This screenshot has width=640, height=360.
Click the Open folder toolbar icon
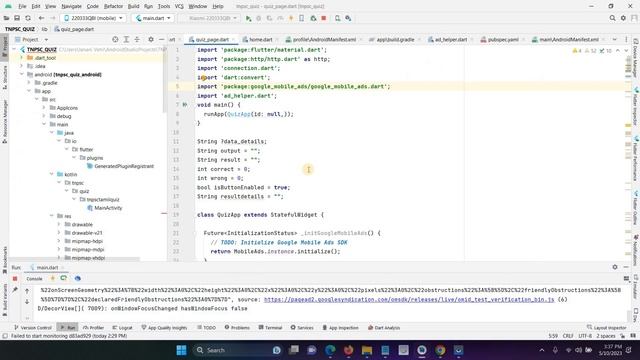click(x=6, y=18)
